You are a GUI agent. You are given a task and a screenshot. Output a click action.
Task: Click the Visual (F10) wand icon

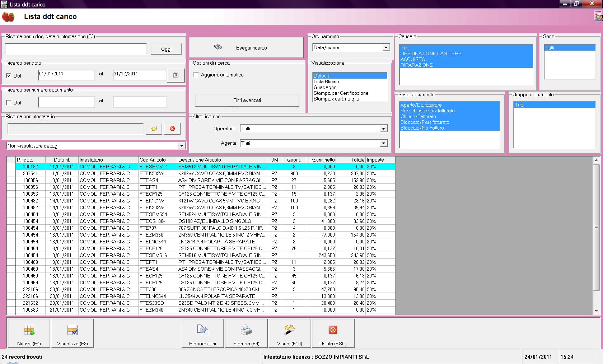(x=289, y=330)
